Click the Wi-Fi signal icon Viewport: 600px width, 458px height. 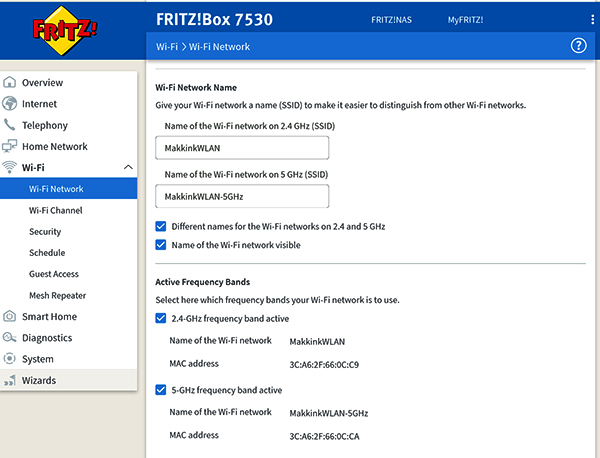point(10,167)
